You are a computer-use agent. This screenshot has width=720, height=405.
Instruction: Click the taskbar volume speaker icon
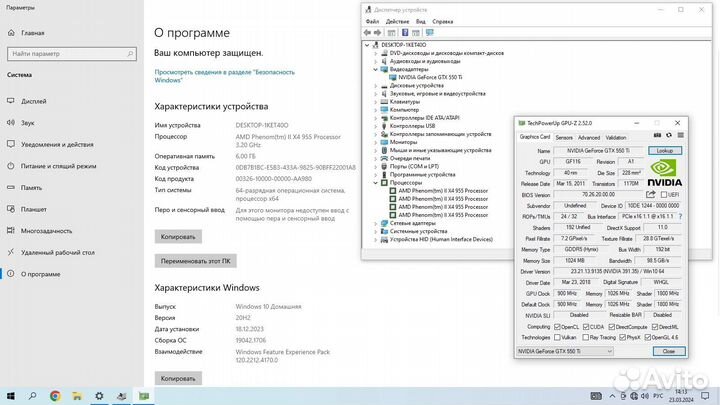tap(645, 396)
